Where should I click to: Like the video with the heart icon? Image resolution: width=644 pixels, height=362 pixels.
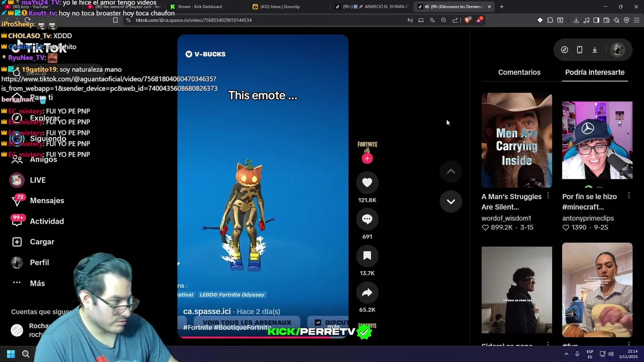pos(367,183)
